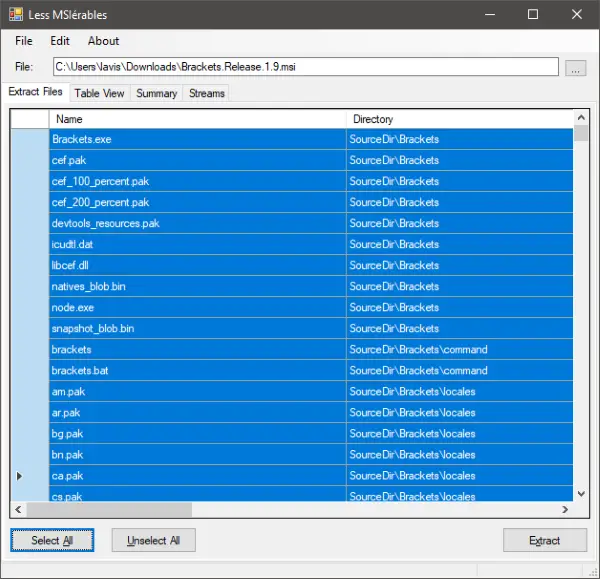Switch to the Summary tab
This screenshot has width=600, height=579.
pyautogui.click(x=157, y=93)
